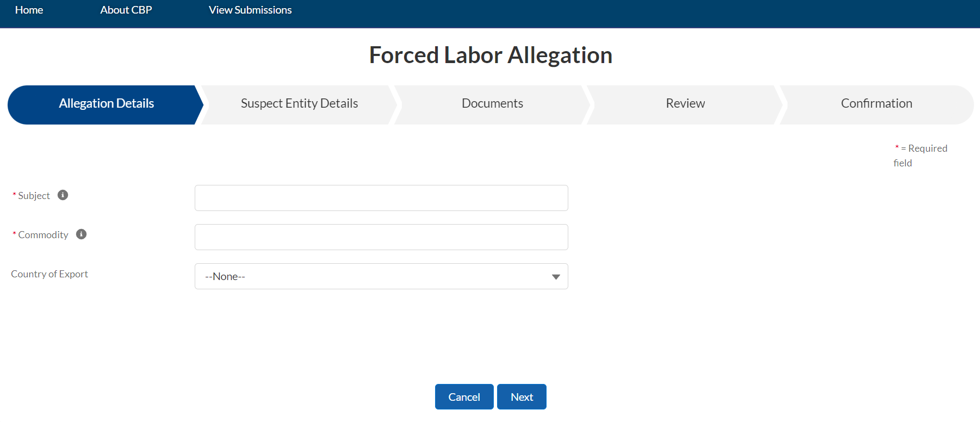This screenshot has width=980, height=422.
Task: Go to the Home page
Action: click(x=29, y=10)
